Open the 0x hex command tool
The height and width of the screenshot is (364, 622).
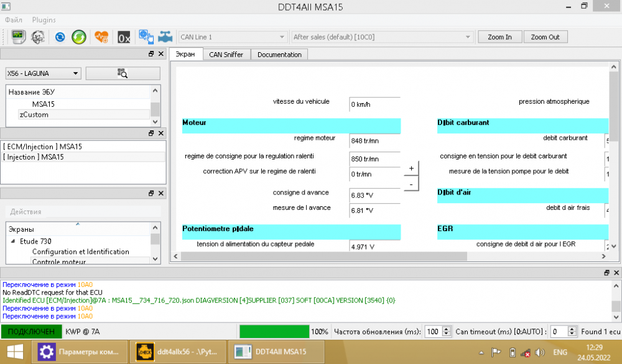coord(124,37)
